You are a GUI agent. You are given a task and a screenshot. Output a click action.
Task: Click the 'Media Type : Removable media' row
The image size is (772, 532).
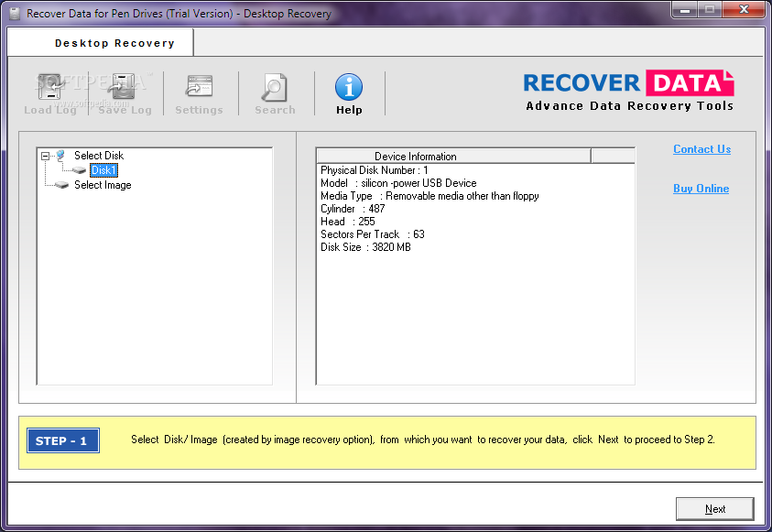click(429, 196)
